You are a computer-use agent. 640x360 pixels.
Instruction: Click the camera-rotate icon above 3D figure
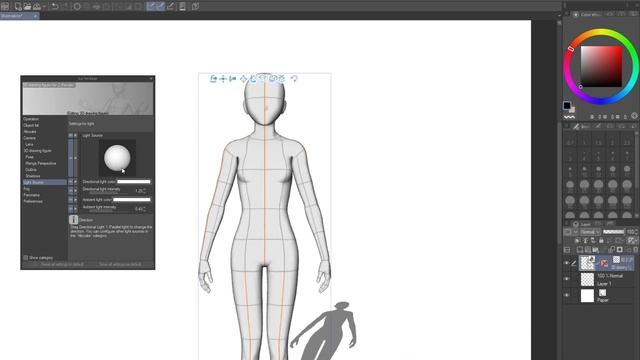click(x=213, y=78)
